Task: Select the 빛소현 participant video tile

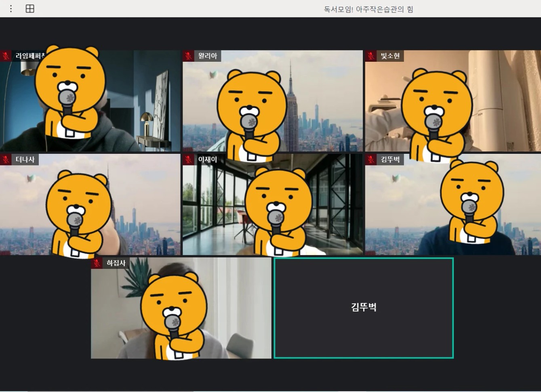Action: tap(453, 101)
